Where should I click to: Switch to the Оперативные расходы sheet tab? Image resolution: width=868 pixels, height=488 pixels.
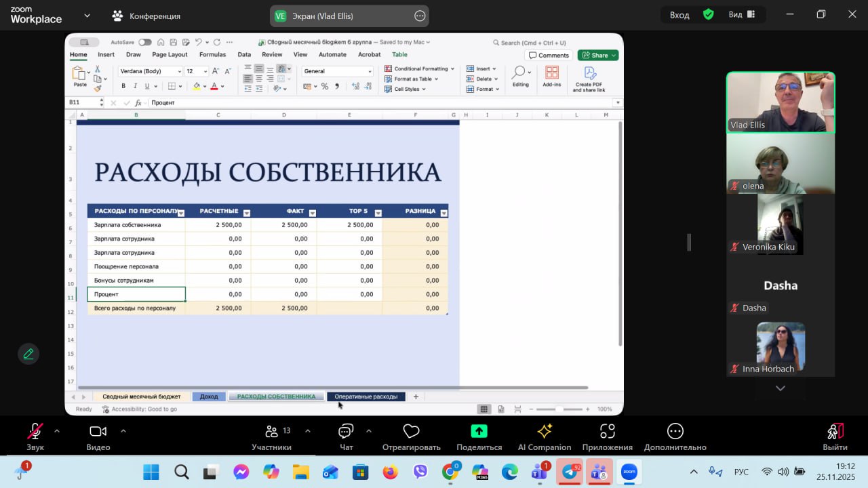point(366,396)
